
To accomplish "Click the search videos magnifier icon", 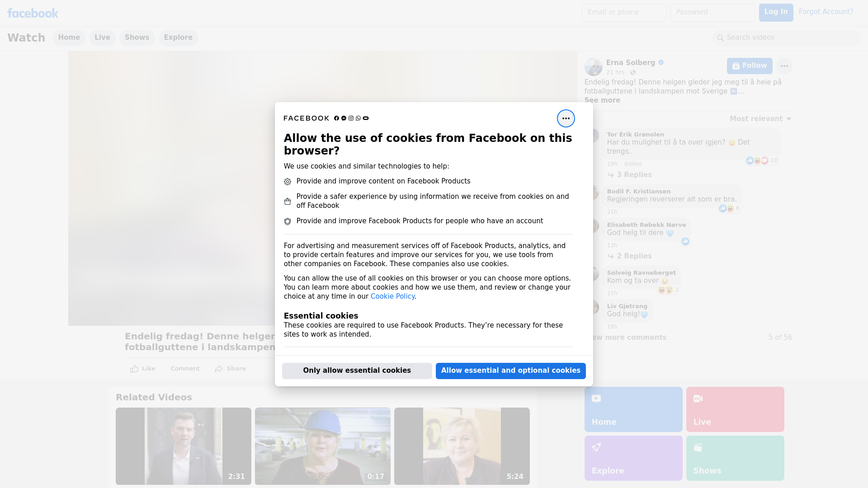I will (720, 38).
